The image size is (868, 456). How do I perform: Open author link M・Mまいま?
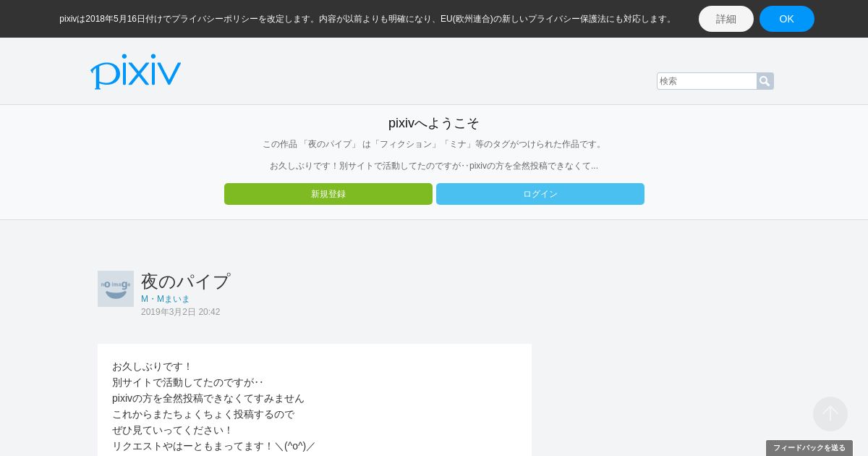[x=166, y=299]
